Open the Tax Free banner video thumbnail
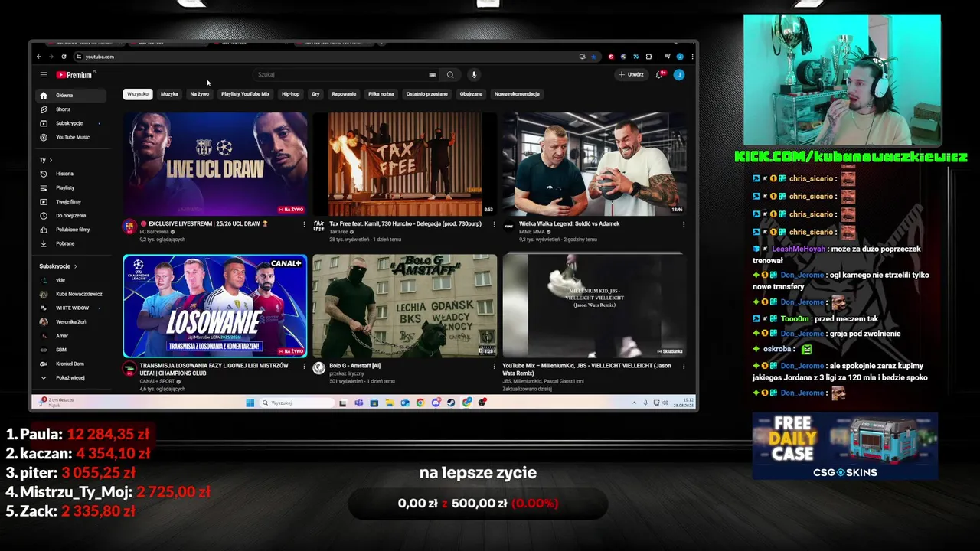Image resolution: width=980 pixels, height=551 pixels. (x=405, y=165)
